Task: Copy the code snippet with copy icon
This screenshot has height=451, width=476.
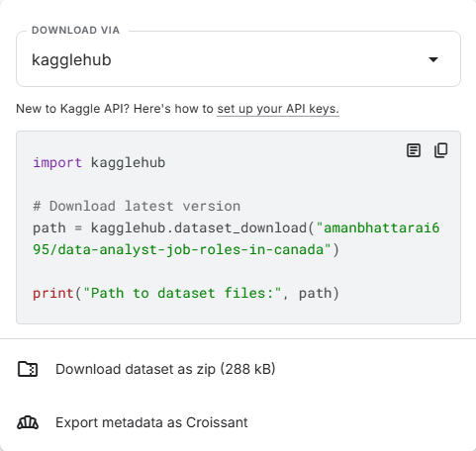Action: (440, 150)
